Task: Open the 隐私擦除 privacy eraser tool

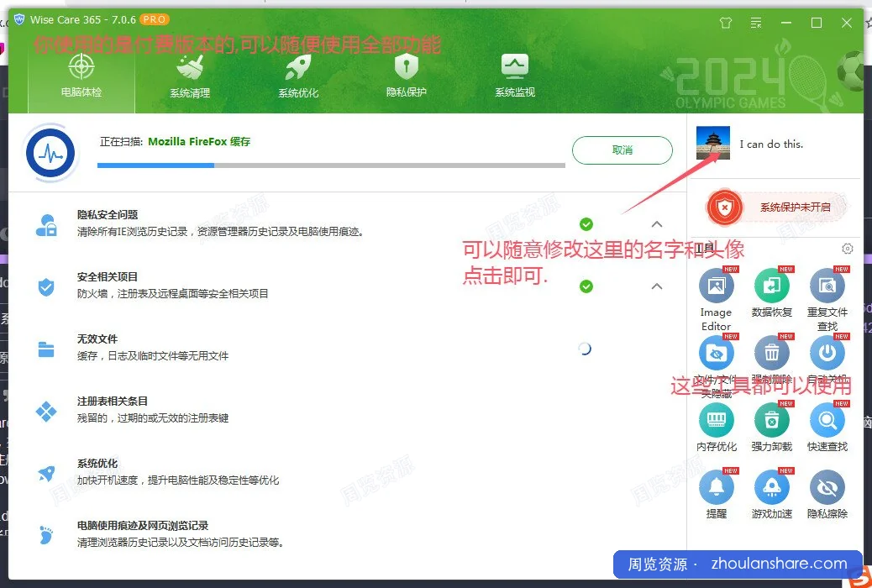Action: [827, 487]
